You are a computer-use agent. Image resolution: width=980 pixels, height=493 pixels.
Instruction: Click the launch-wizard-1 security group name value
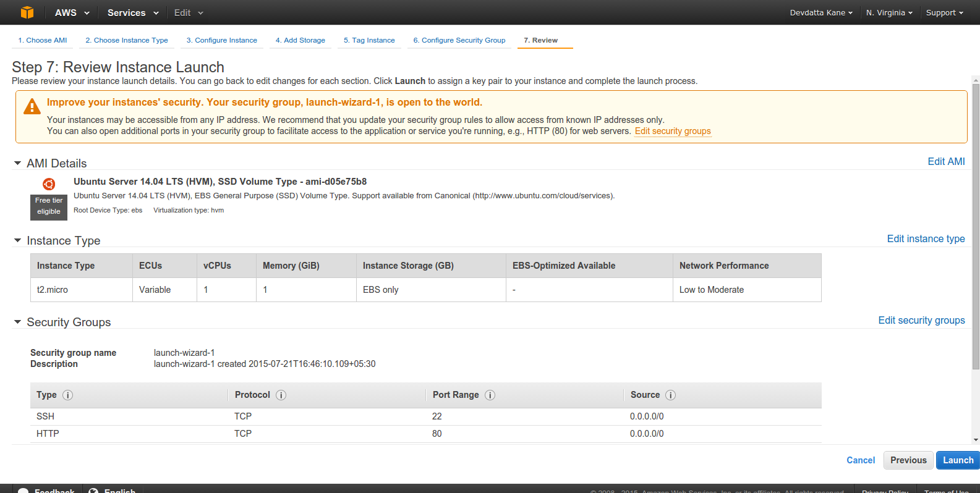tap(184, 353)
